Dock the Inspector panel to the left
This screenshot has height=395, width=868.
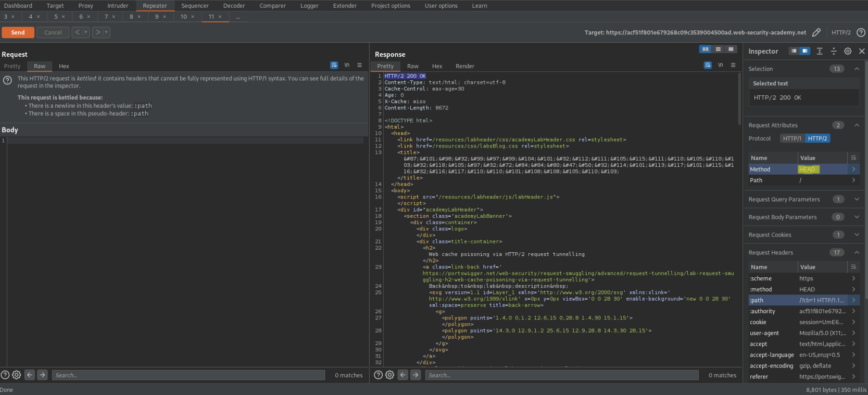(x=794, y=51)
